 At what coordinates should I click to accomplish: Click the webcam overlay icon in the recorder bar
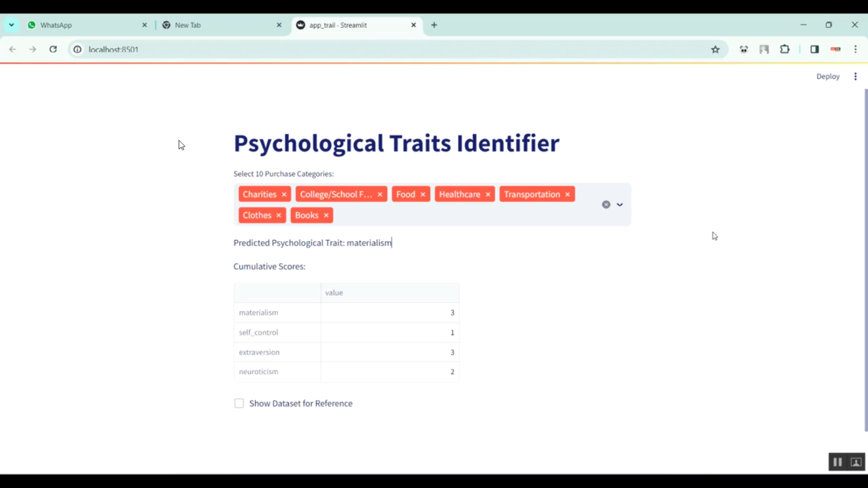pos(856,461)
